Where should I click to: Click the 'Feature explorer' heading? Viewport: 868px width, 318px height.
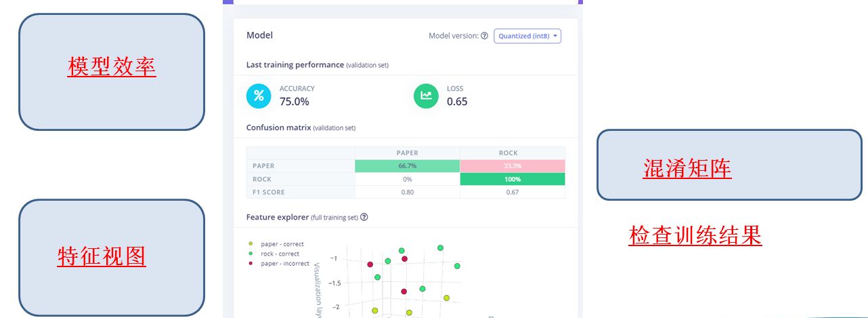(x=278, y=217)
